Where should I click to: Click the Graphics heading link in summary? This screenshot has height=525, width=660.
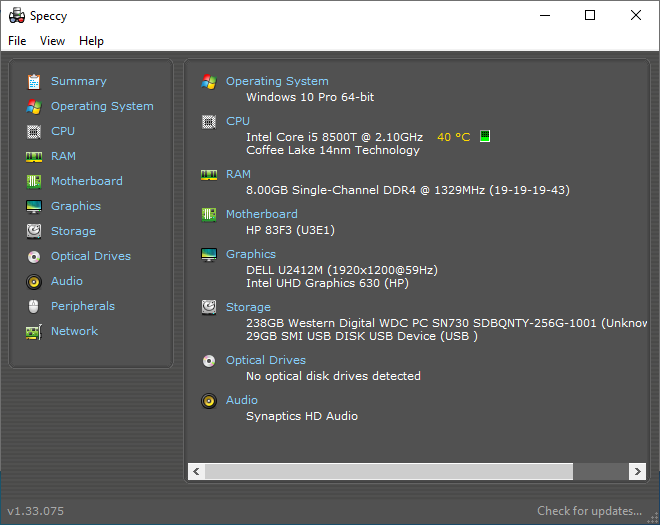[x=251, y=254]
